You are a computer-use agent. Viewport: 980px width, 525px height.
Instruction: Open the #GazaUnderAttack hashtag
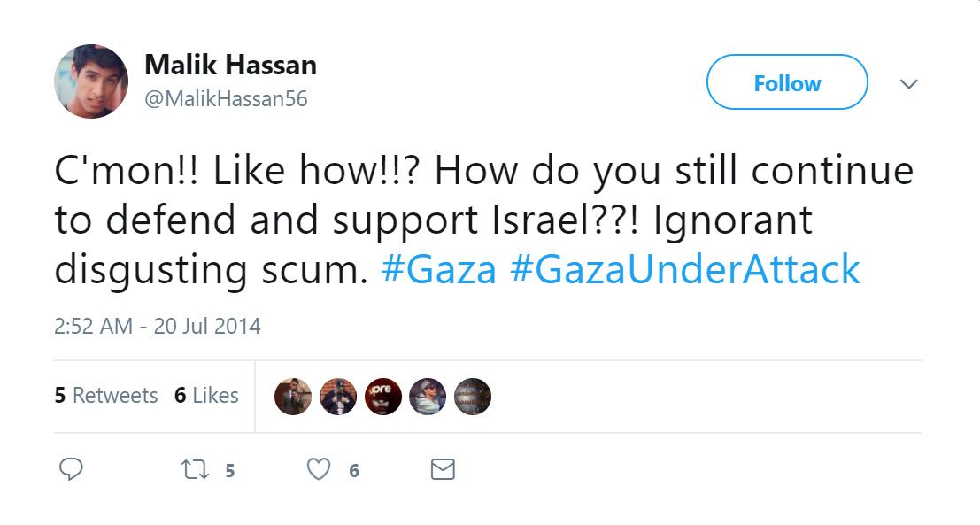pos(685,269)
